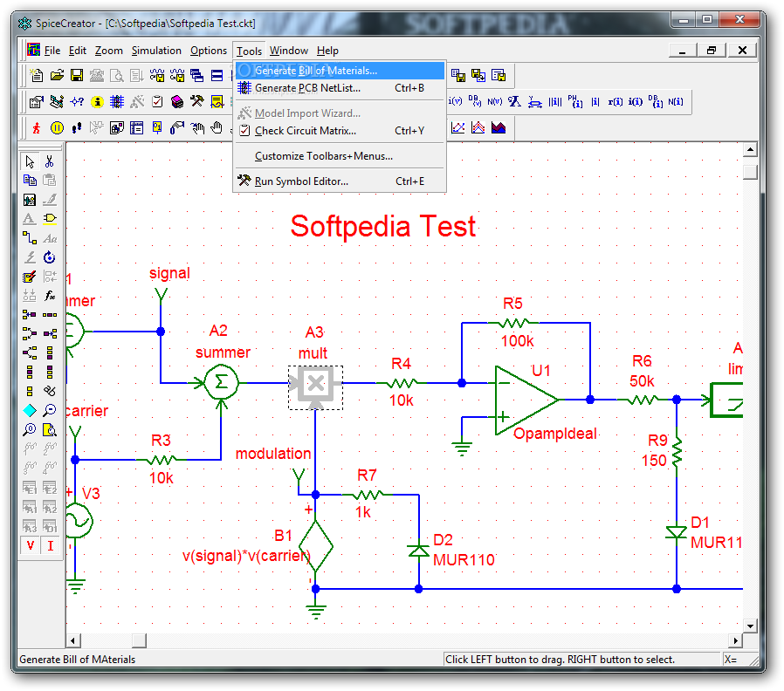Open the stacked books library icon

point(177,102)
